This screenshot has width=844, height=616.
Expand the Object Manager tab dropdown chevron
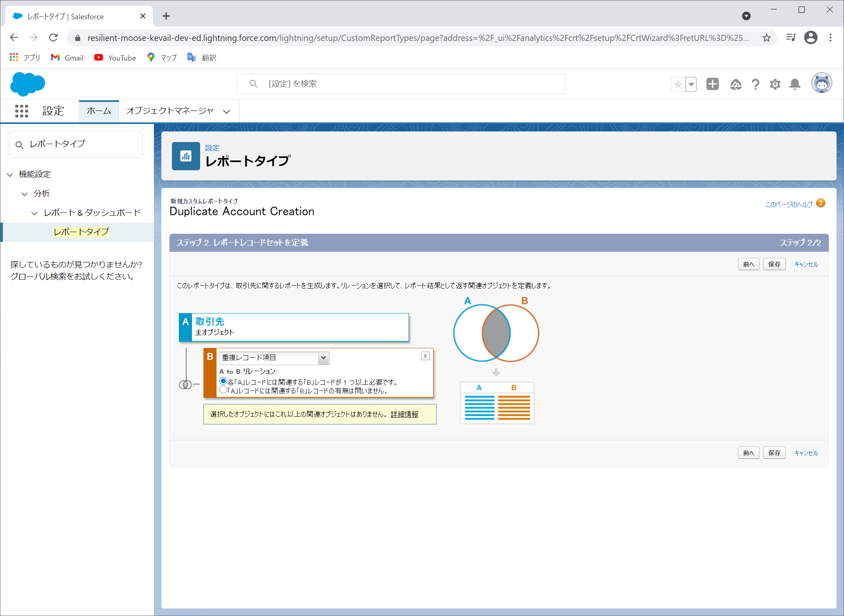(226, 111)
